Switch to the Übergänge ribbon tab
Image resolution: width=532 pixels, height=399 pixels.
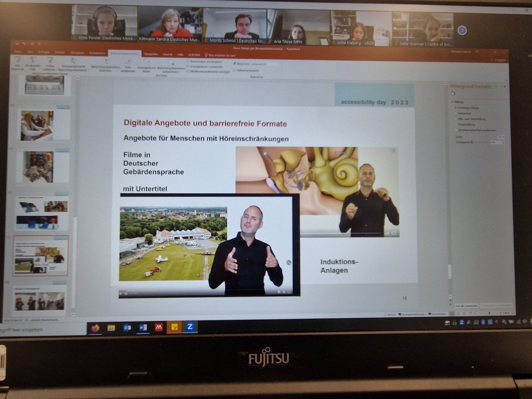[x=77, y=53]
